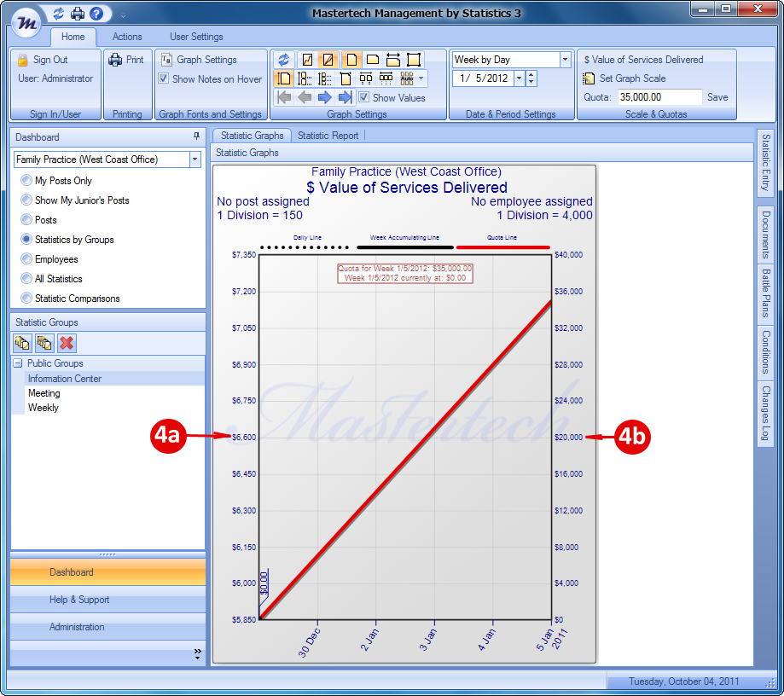Select the two graphs per row icon
Viewport: 784px width, 696px height.
(x=366, y=78)
